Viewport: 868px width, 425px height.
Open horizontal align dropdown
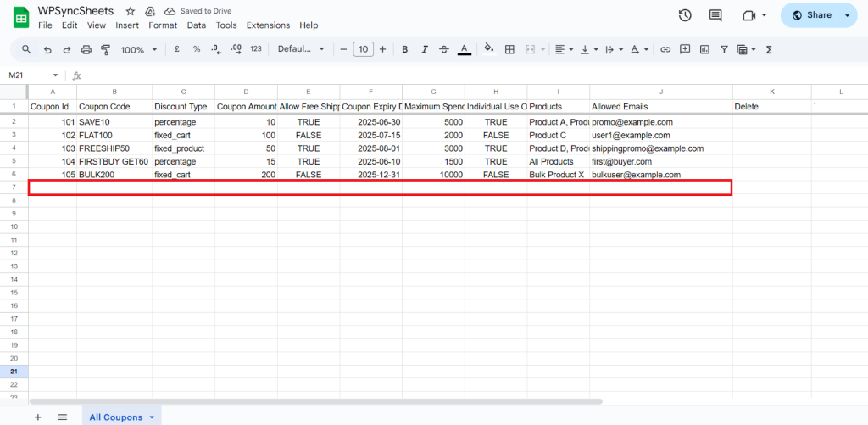coord(564,49)
